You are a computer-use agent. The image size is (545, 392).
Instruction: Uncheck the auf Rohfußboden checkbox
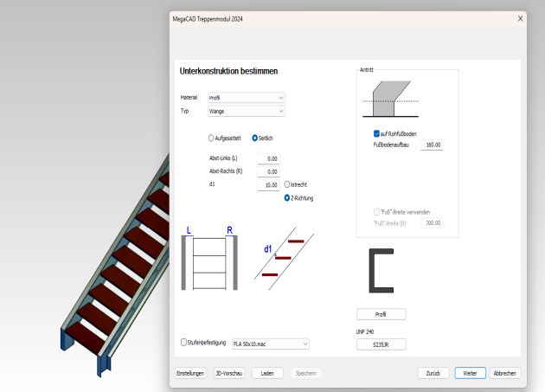[376, 133]
